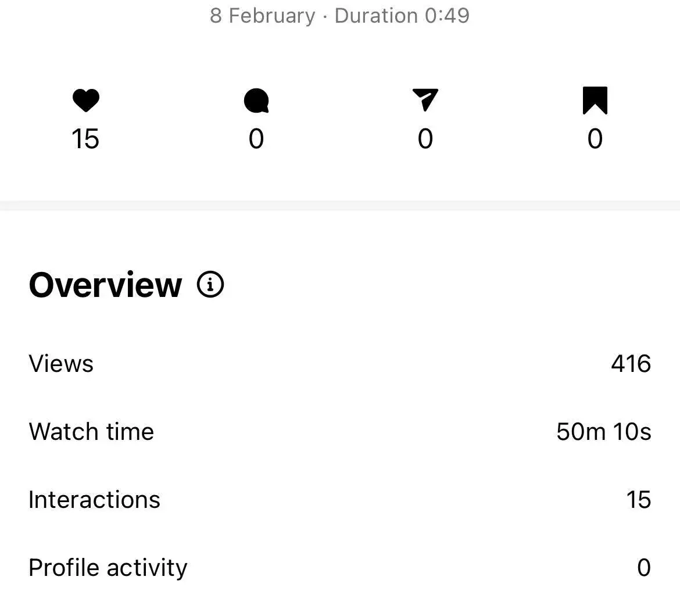
Task: Tap the zero beside the save bookmark
Action: coord(595,138)
